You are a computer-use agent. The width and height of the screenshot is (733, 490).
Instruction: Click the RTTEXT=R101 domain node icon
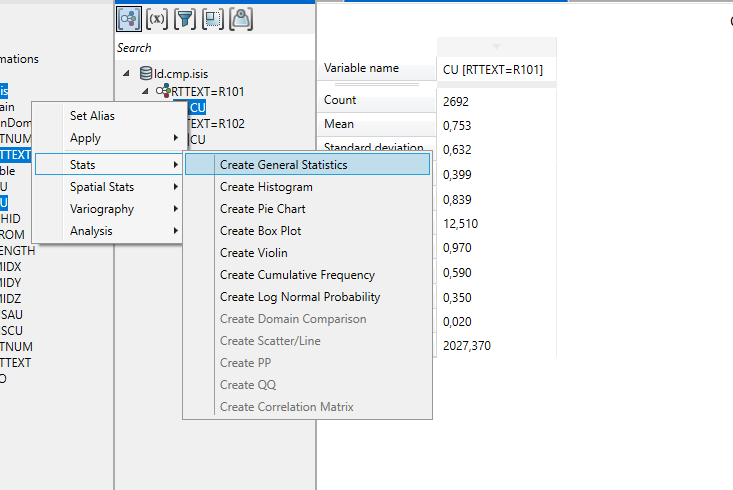tap(163, 91)
